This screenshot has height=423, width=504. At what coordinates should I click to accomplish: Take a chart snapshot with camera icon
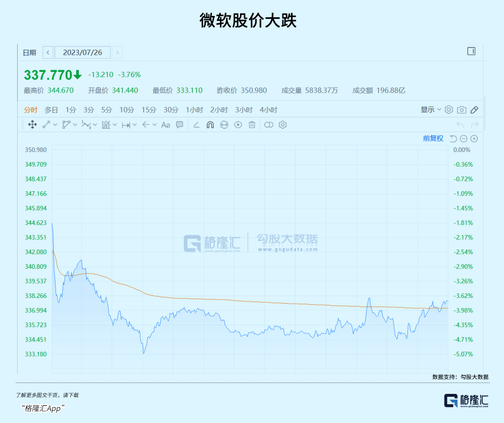tap(462, 110)
